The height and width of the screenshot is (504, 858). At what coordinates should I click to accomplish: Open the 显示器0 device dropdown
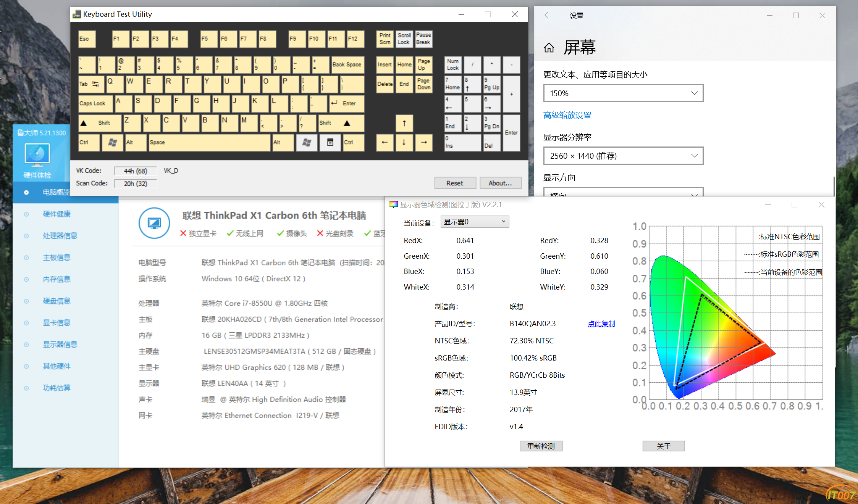pos(475,222)
